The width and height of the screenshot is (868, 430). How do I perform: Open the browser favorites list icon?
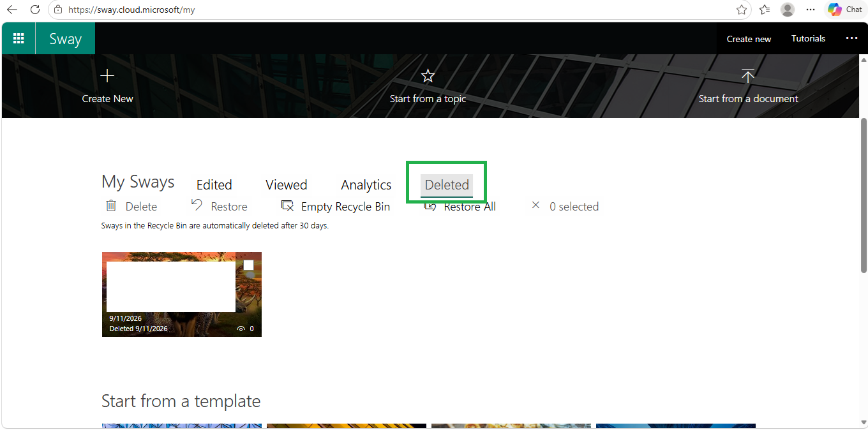pos(765,10)
